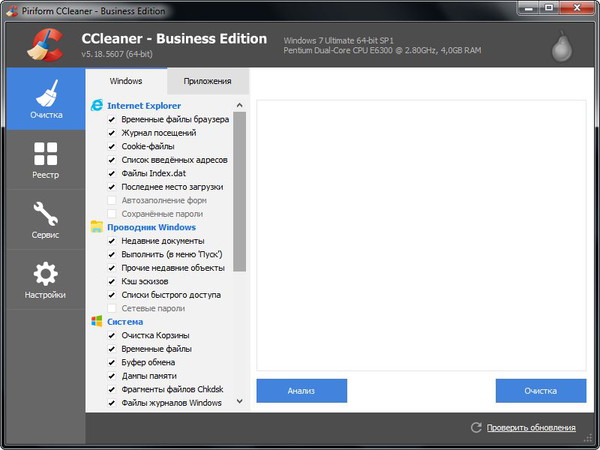Open the Настройки settings section
600x450 pixels.
[46, 280]
